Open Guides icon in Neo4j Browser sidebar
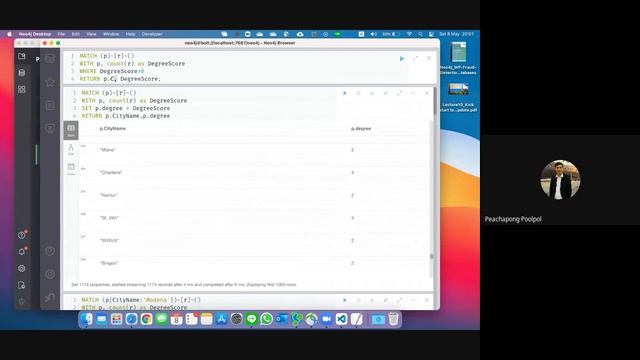The image size is (640, 360). coord(50,128)
